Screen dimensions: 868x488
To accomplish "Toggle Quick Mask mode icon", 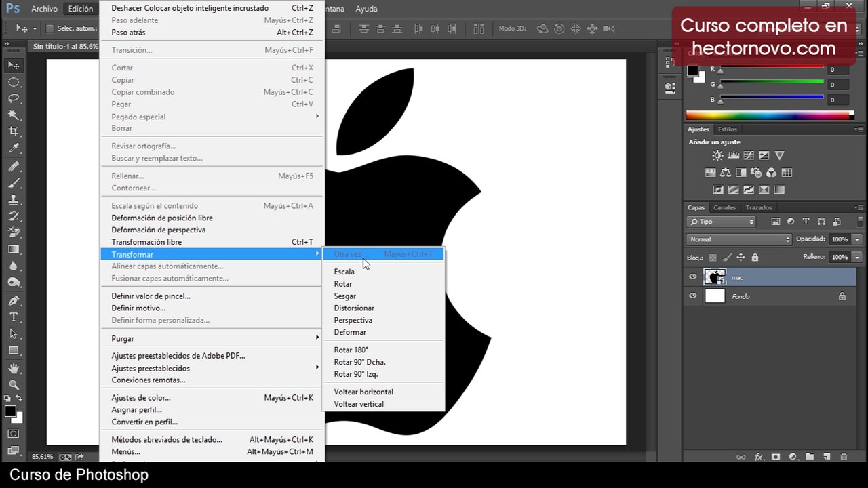I will coord(14,434).
